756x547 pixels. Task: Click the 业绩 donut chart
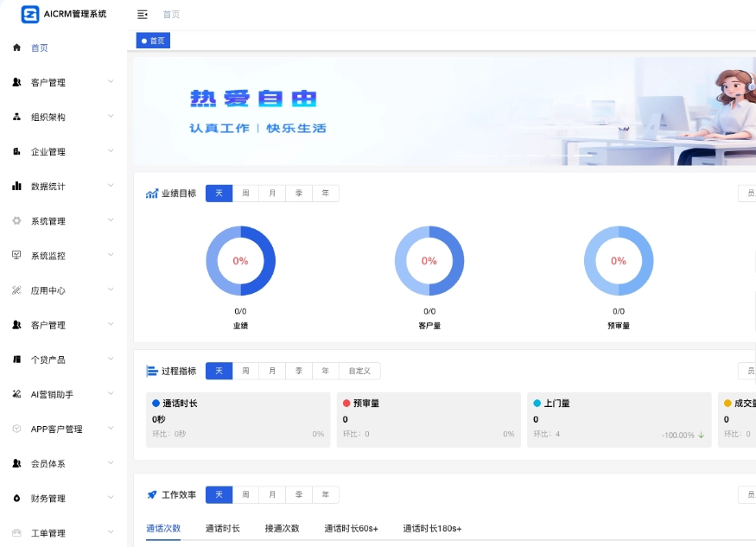(x=240, y=261)
